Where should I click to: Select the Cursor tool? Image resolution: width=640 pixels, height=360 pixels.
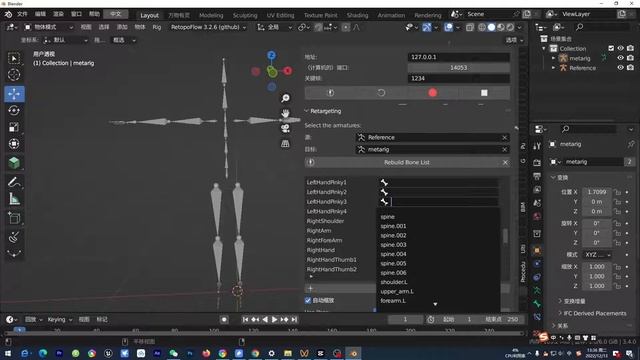coord(14,75)
